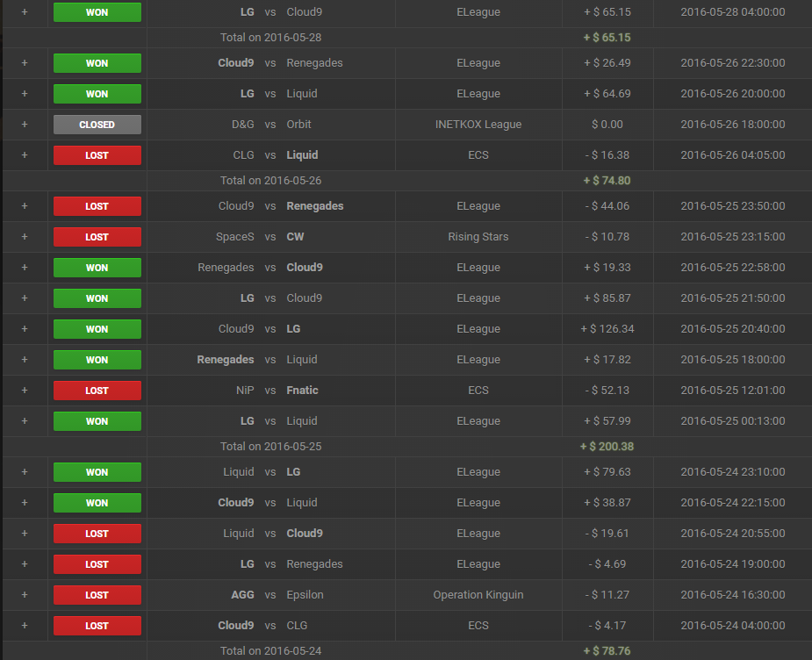Click the SpaceS team name
This screenshot has width=812, height=660.
click(235, 237)
